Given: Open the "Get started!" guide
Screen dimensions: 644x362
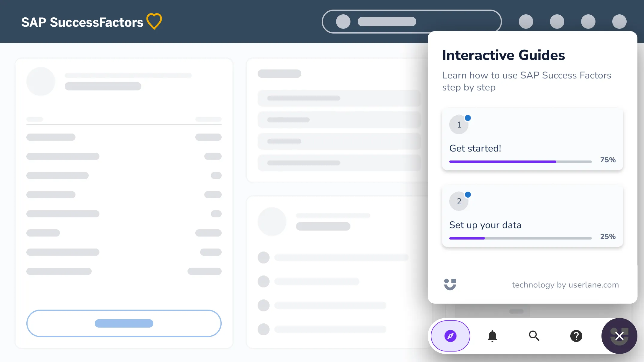Looking at the screenshot, I should click(475, 148).
